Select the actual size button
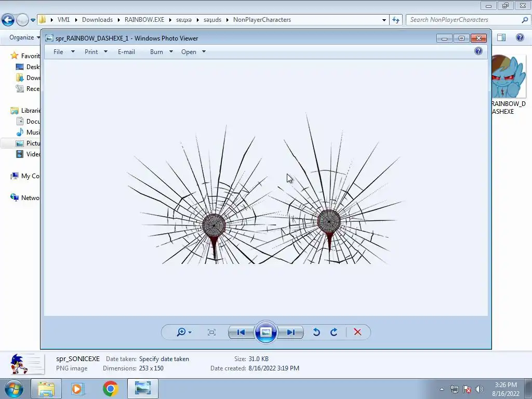This screenshot has height=399, width=532. [211, 332]
